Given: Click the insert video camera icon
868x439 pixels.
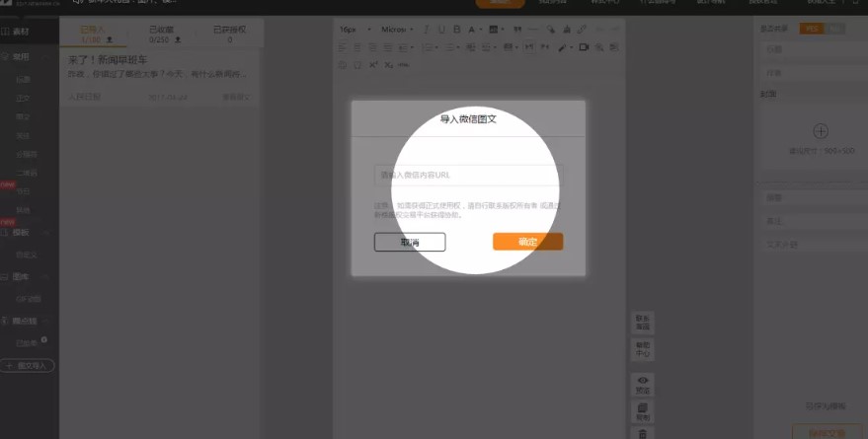Looking at the screenshot, I should [584, 47].
